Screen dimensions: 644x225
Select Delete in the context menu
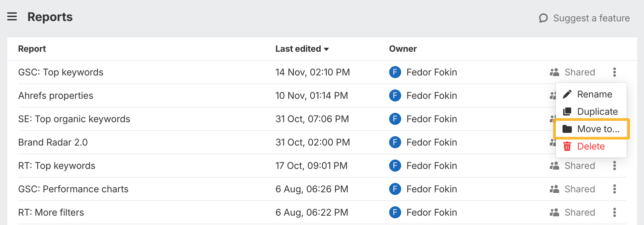point(591,146)
